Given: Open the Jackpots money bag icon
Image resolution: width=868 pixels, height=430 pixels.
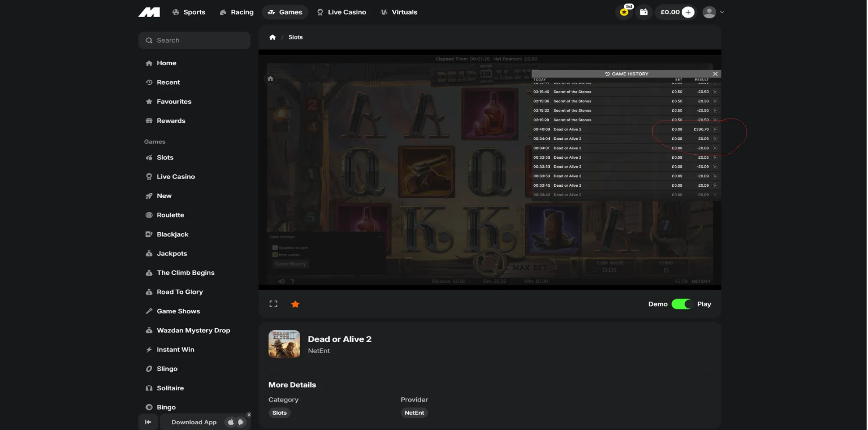Looking at the screenshot, I should pos(149,254).
